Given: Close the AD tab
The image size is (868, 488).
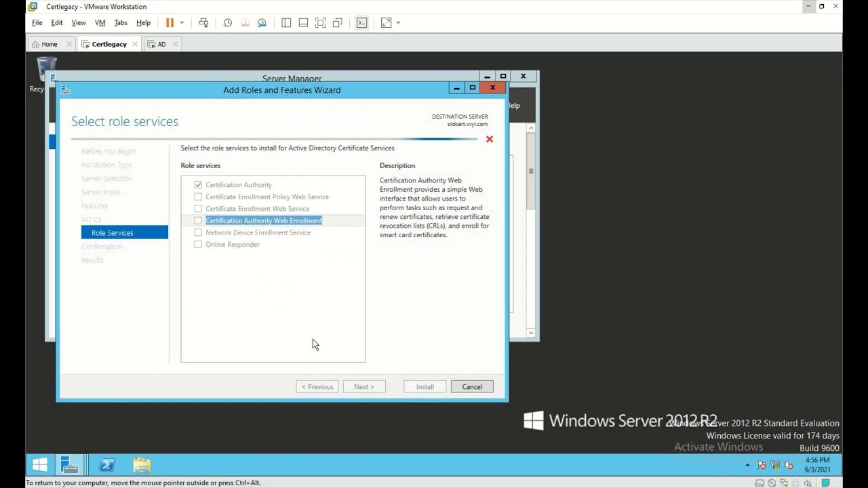Looking at the screenshot, I should point(175,44).
